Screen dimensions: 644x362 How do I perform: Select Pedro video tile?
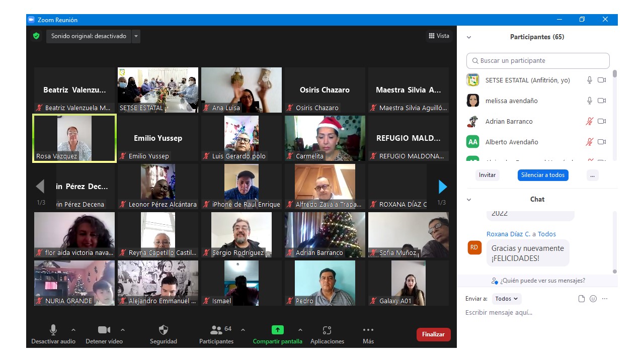pyautogui.click(x=325, y=283)
